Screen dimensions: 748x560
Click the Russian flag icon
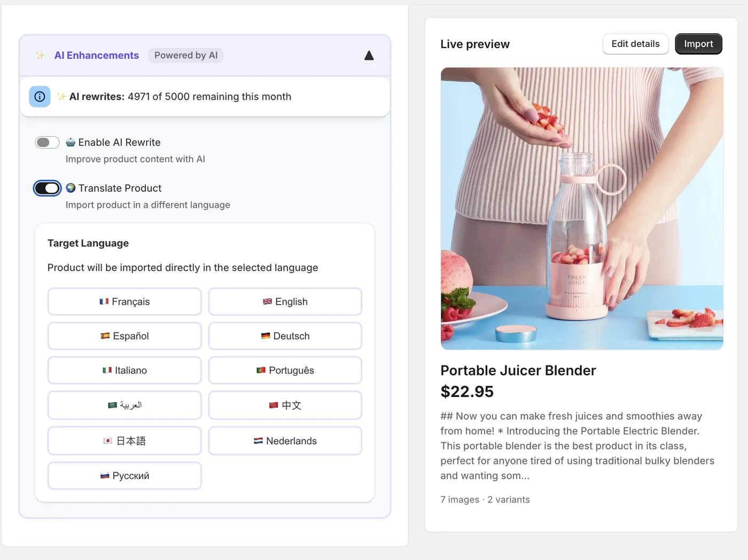[x=105, y=476]
